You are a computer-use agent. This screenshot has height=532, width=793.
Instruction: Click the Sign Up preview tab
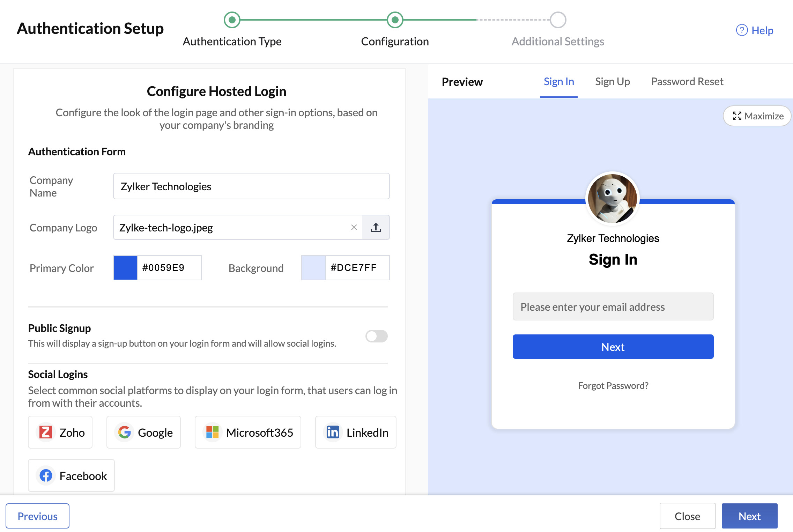pos(612,81)
